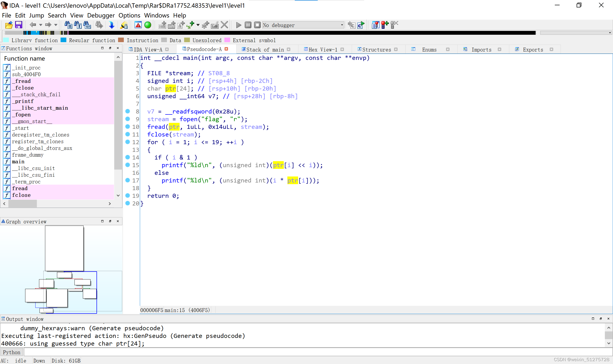The height and width of the screenshot is (364, 613).
Task: Jump back with the left arrow
Action: [x=33, y=25]
